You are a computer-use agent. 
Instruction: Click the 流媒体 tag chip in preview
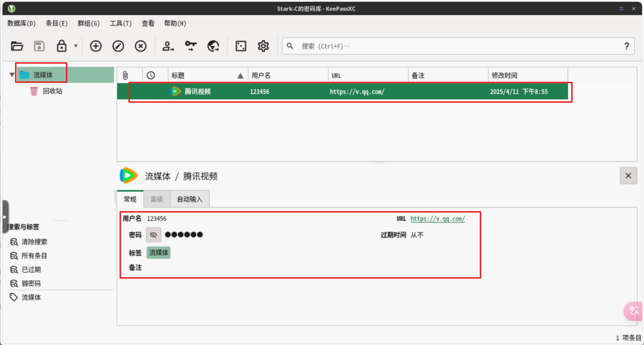click(159, 253)
